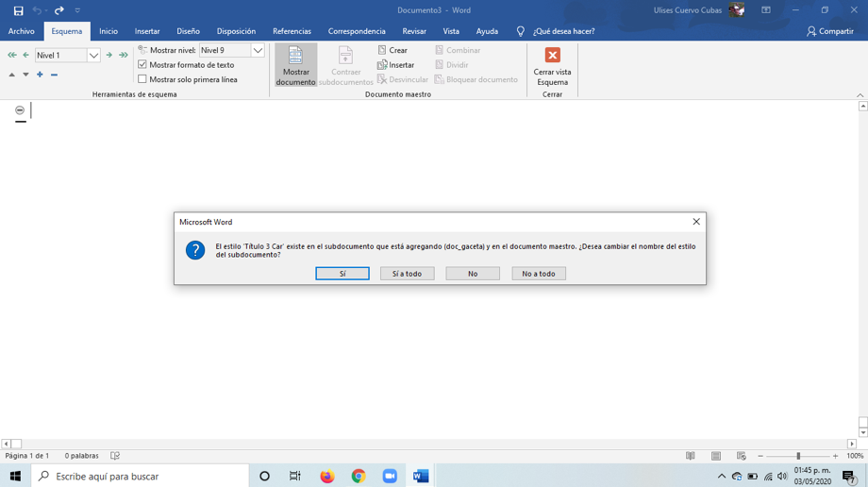Open the Diseño tab
Viewport: 868px width, 487px height.
click(188, 31)
